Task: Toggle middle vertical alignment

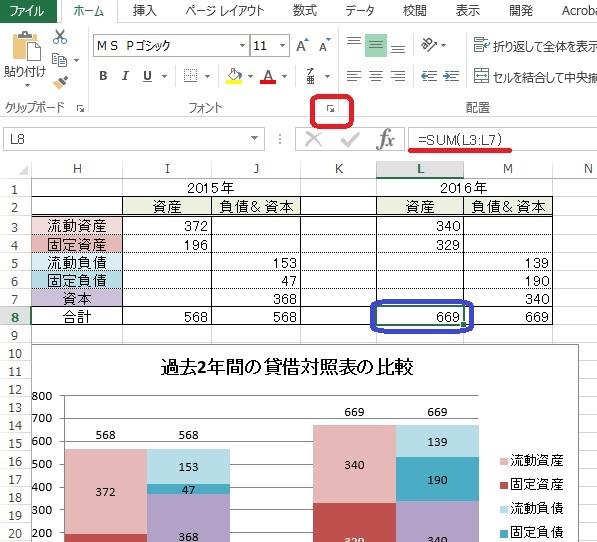Action: tap(376, 45)
